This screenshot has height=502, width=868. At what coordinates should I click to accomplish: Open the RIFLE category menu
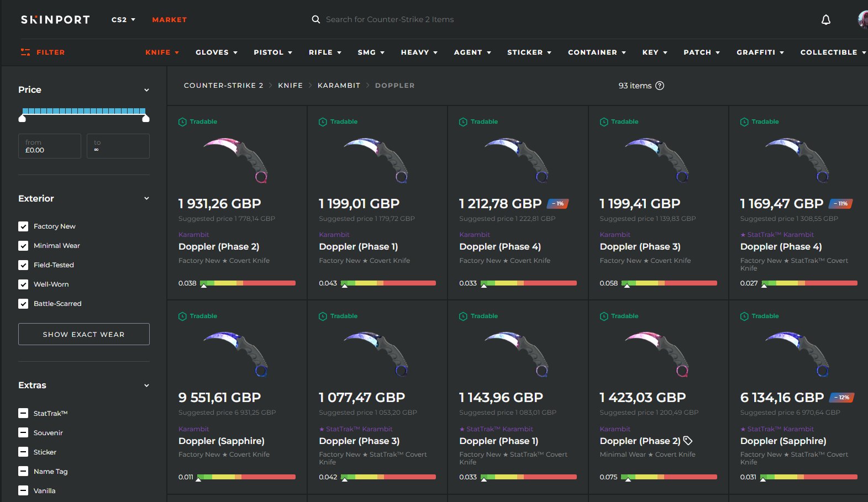(x=325, y=52)
